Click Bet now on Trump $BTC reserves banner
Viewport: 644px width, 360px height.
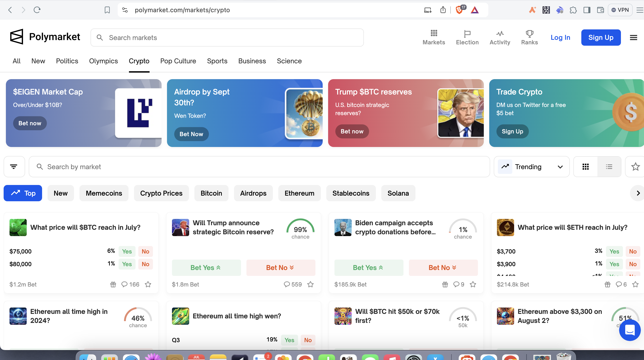pyautogui.click(x=352, y=131)
